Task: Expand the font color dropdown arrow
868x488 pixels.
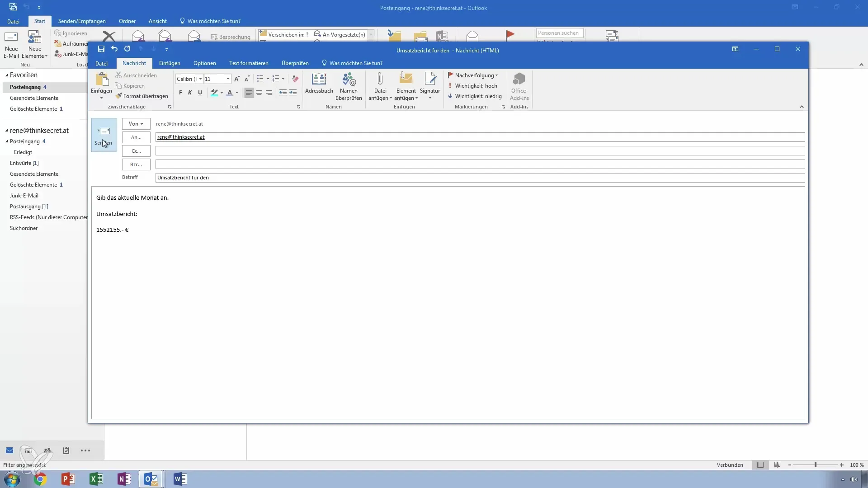Action: click(x=236, y=93)
